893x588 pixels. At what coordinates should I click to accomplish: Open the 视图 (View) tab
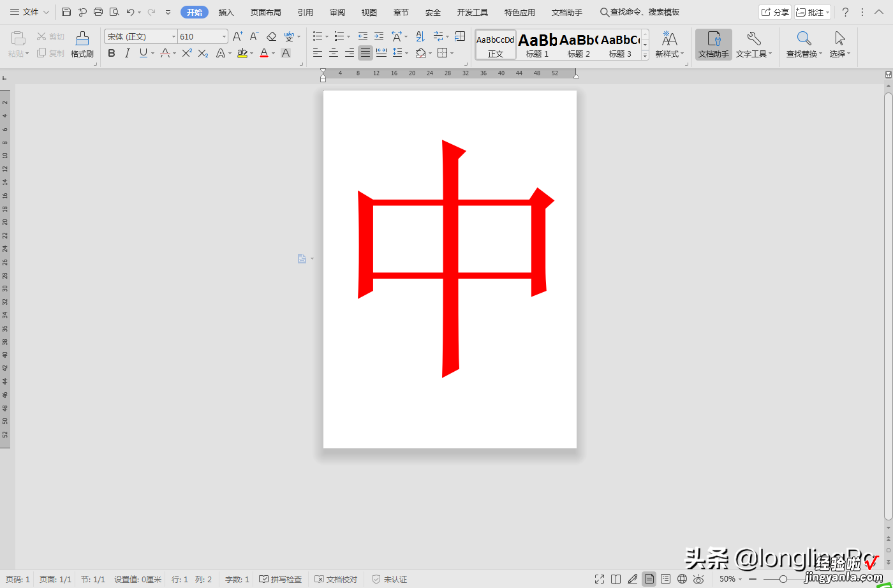(x=369, y=12)
